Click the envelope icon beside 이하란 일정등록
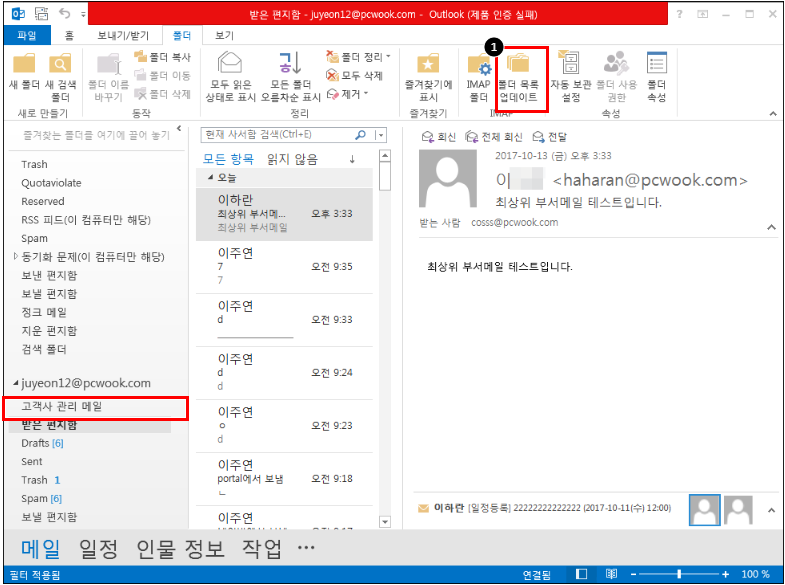 click(424, 508)
